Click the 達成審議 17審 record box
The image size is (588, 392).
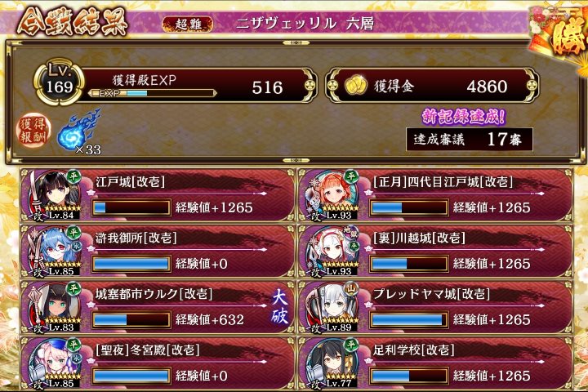click(470, 140)
